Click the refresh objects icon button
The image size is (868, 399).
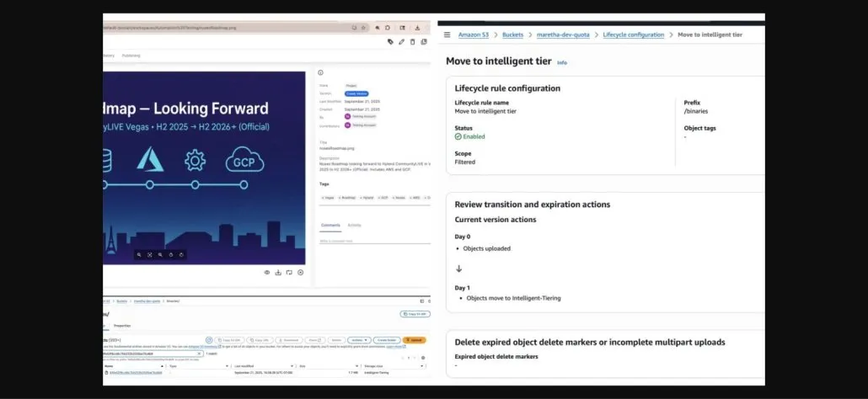(x=209, y=340)
